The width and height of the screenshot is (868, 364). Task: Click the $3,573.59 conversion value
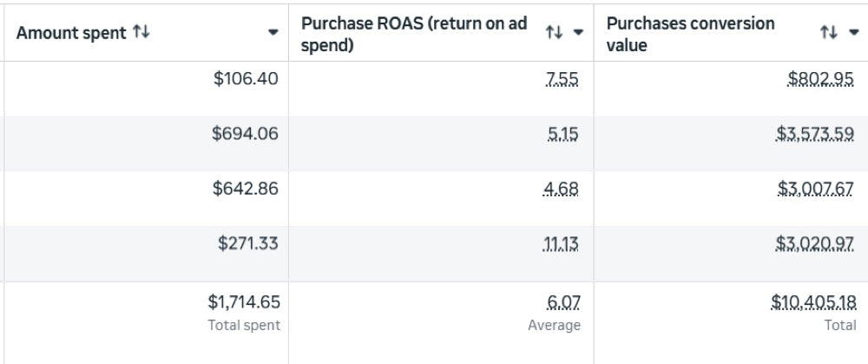(x=815, y=135)
